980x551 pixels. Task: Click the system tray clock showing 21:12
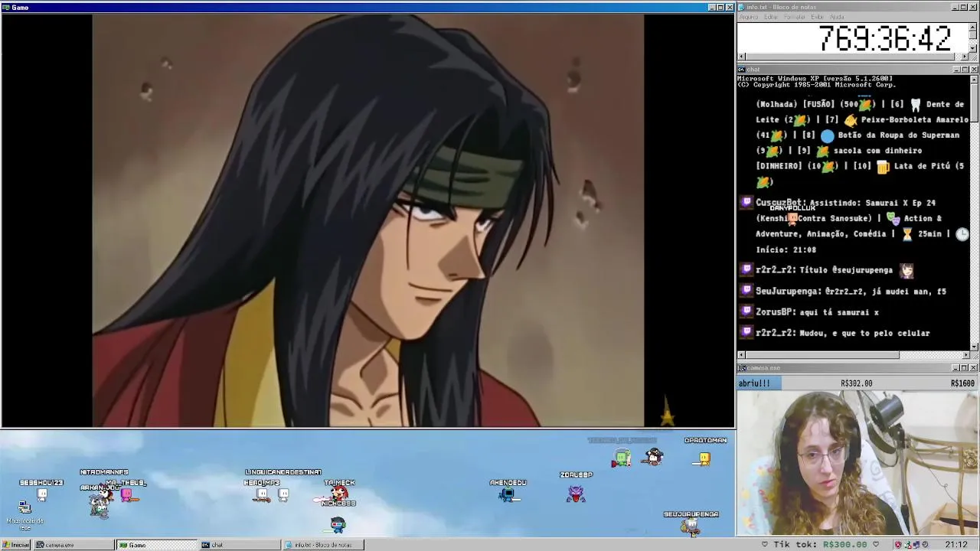pyautogui.click(x=955, y=545)
